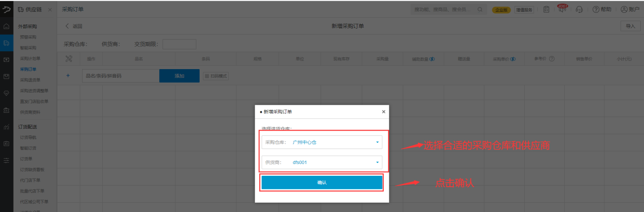
Task: Click the app logo at top-left
Action: pyautogui.click(x=6, y=9)
